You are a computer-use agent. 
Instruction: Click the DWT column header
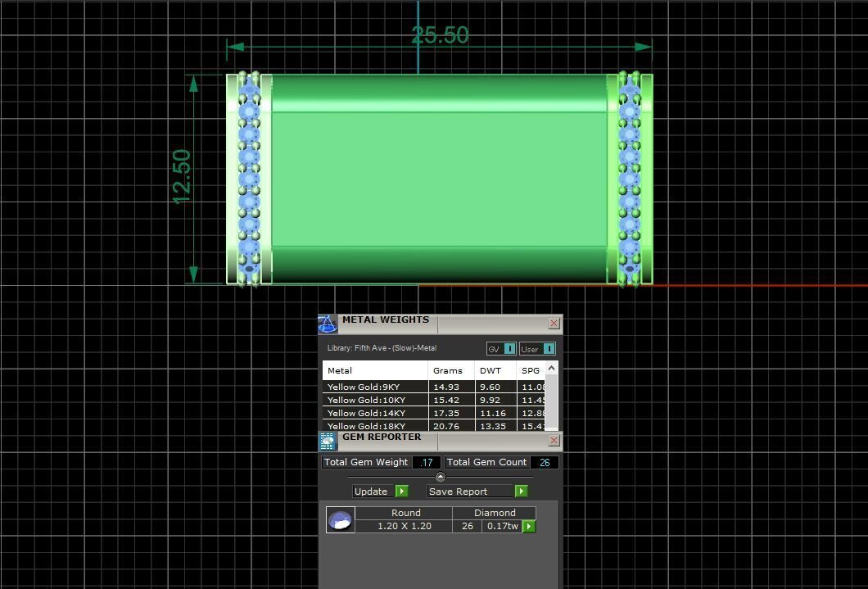pyautogui.click(x=495, y=371)
